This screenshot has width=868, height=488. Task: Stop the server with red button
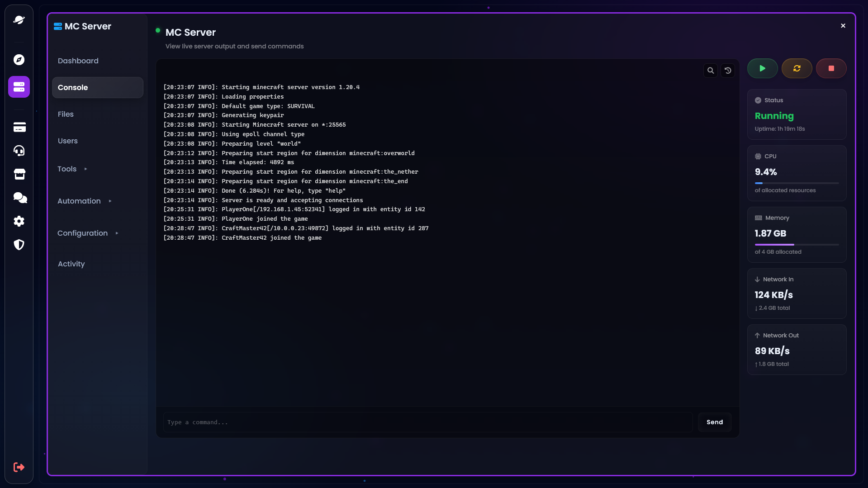pos(831,68)
